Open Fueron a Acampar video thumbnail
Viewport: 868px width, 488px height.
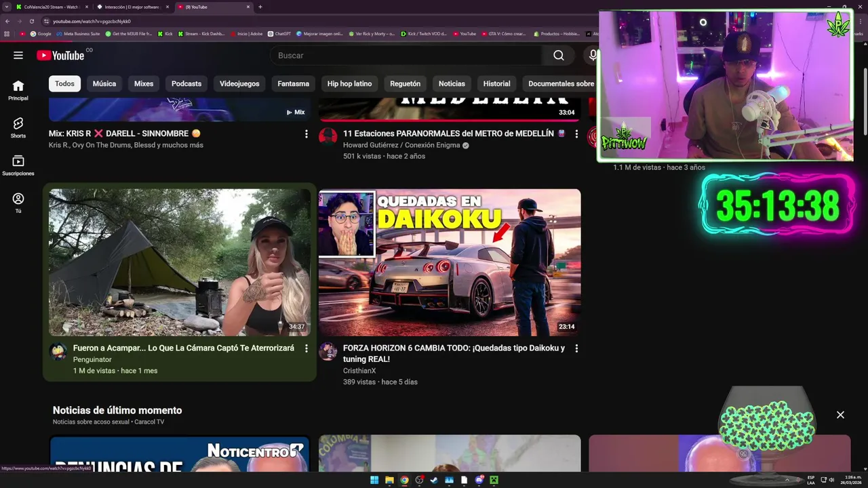point(180,262)
